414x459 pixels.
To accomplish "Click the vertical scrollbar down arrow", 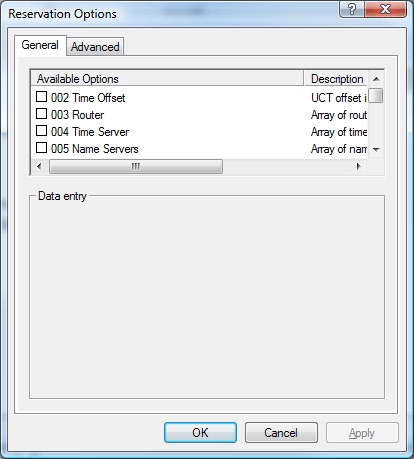I will tap(376, 150).
